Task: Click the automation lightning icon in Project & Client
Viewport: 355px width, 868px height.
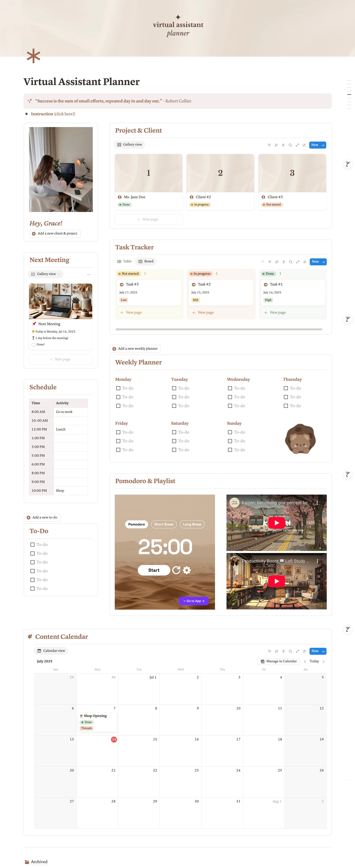Action: click(x=283, y=145)
